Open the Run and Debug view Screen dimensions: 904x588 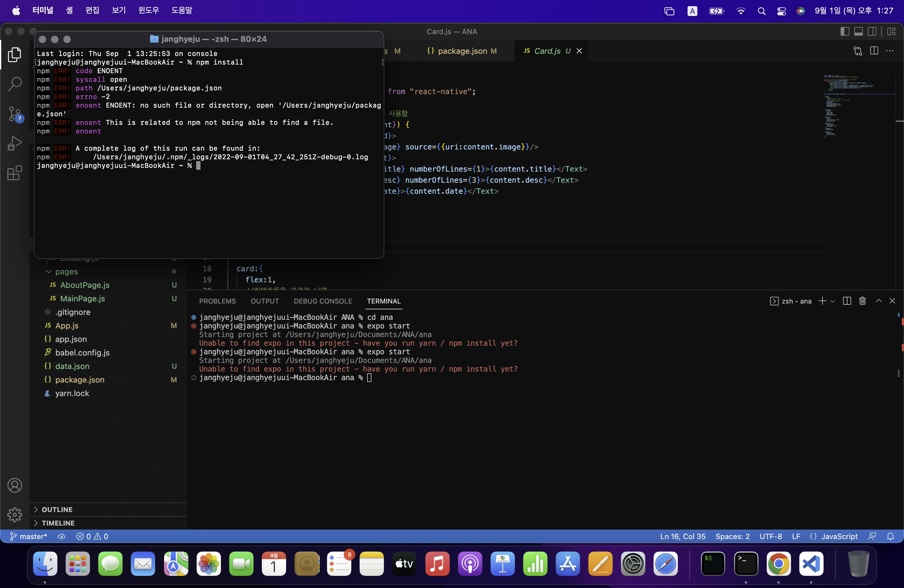(14, 144)
